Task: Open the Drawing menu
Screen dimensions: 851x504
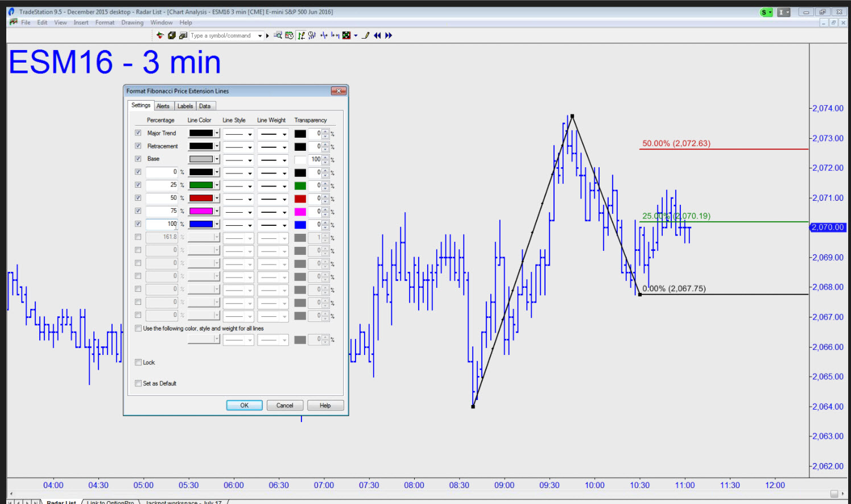Action: [133, 23]
